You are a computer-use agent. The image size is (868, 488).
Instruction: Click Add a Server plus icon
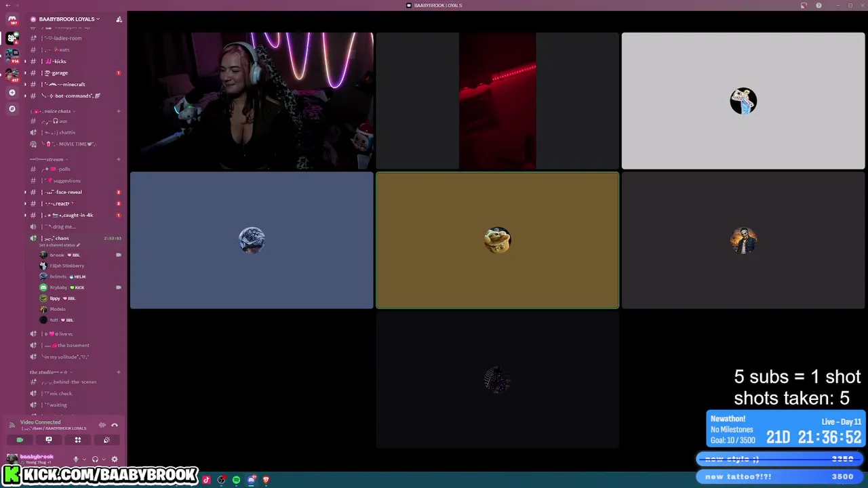12,92
